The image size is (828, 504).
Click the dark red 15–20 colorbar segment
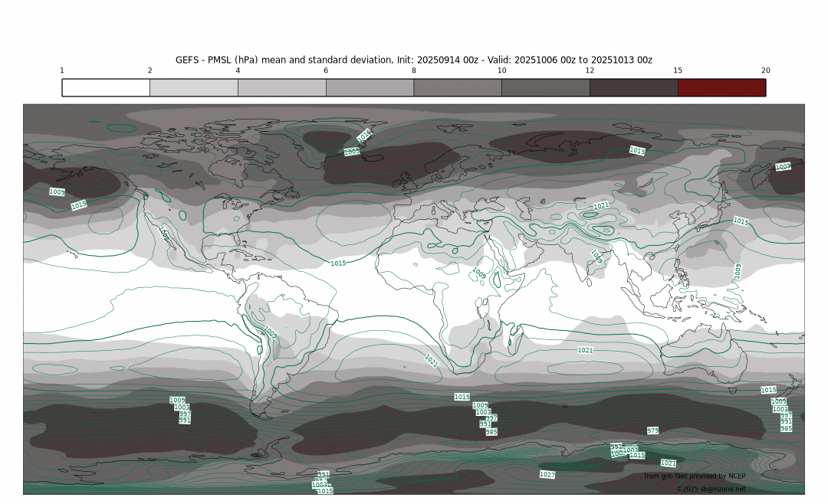click(721, 87)
